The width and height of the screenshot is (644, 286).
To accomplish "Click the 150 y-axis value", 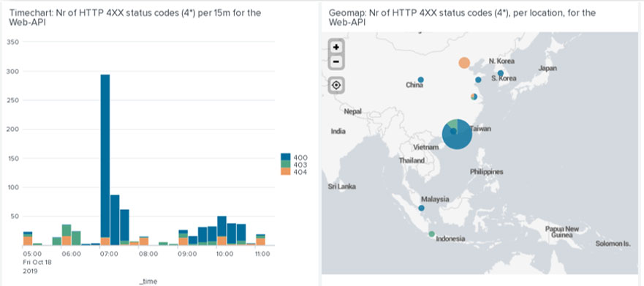I will point(13,158).
